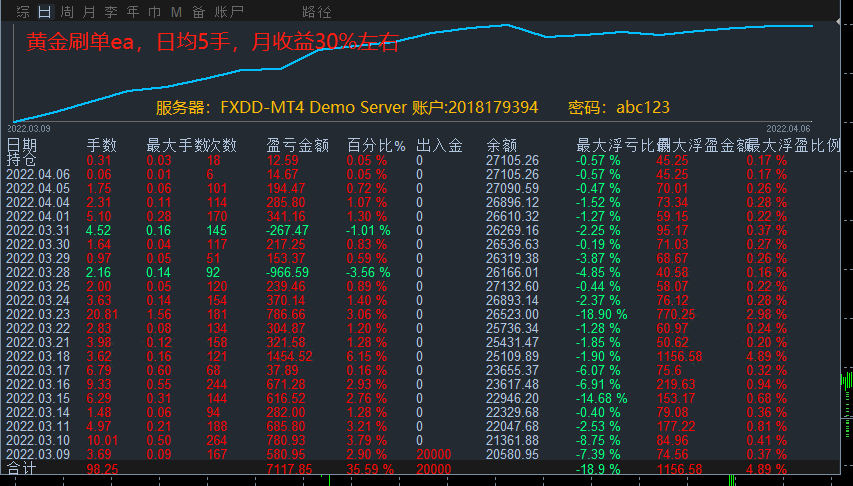Click the 2022.03.23 date row
The height and width of the screenshot is (486, 853).
tap(39, 314)
